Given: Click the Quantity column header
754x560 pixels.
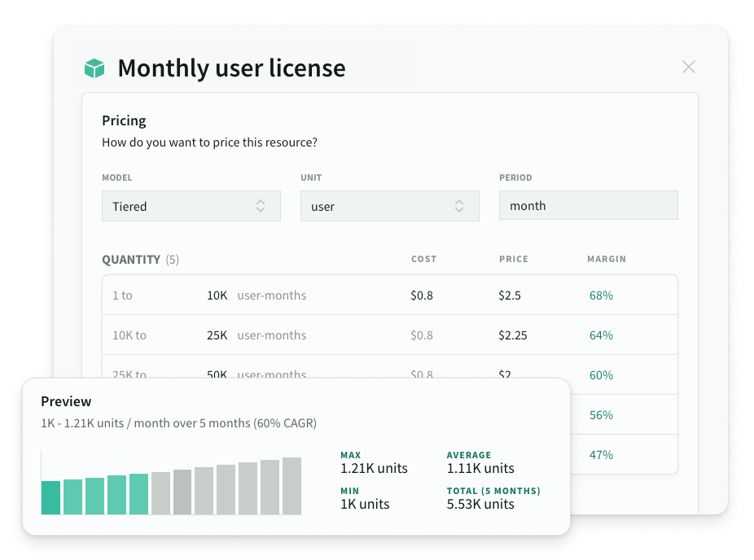Looking at the screenshot, I should click(x=131, y=260).
